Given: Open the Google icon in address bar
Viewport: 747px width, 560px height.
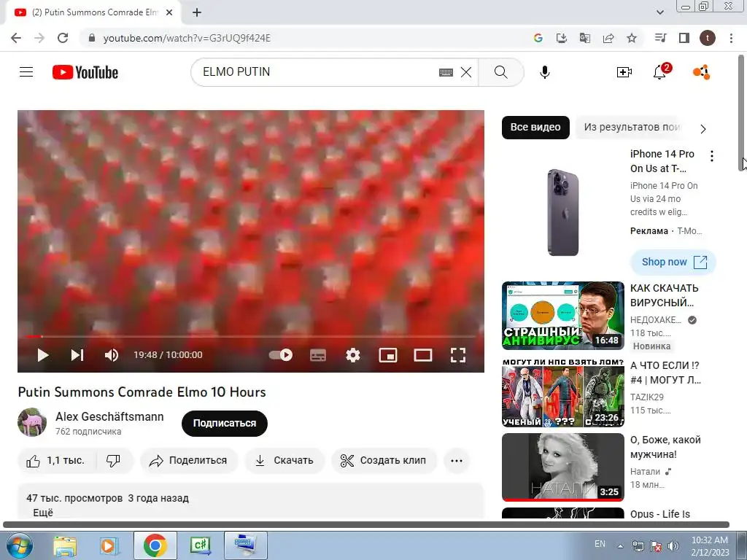Looking at the screenshot, I should click(538, 38).
